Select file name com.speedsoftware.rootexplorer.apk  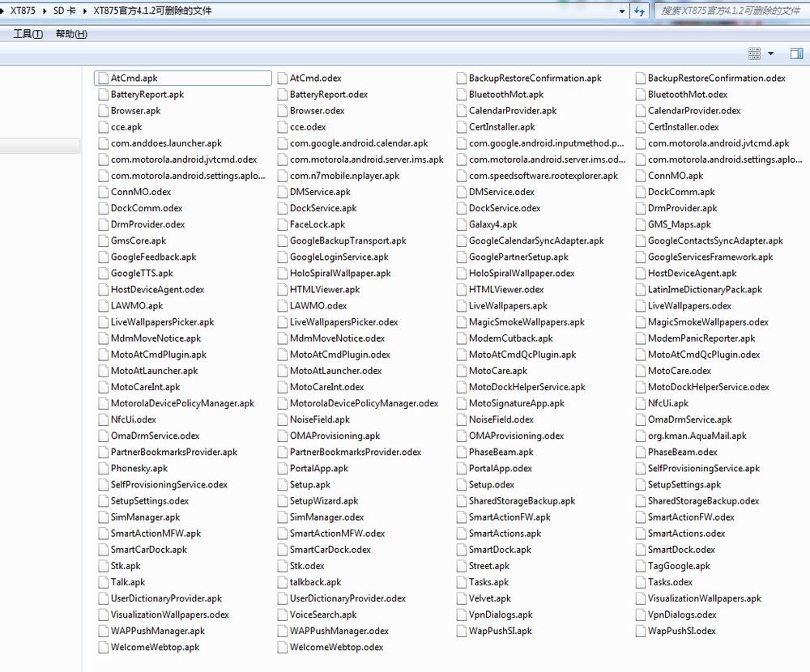coord(544,177)
